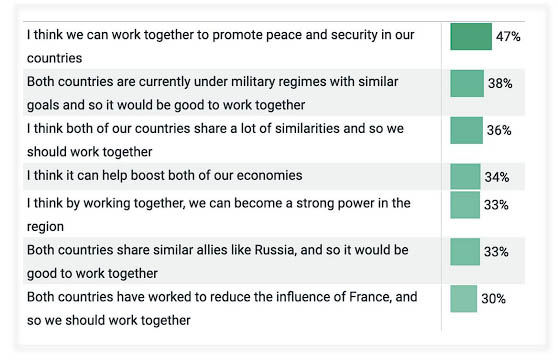558x364 pixels.
Task: Click the 38% value label
Action: click(500, 83)
